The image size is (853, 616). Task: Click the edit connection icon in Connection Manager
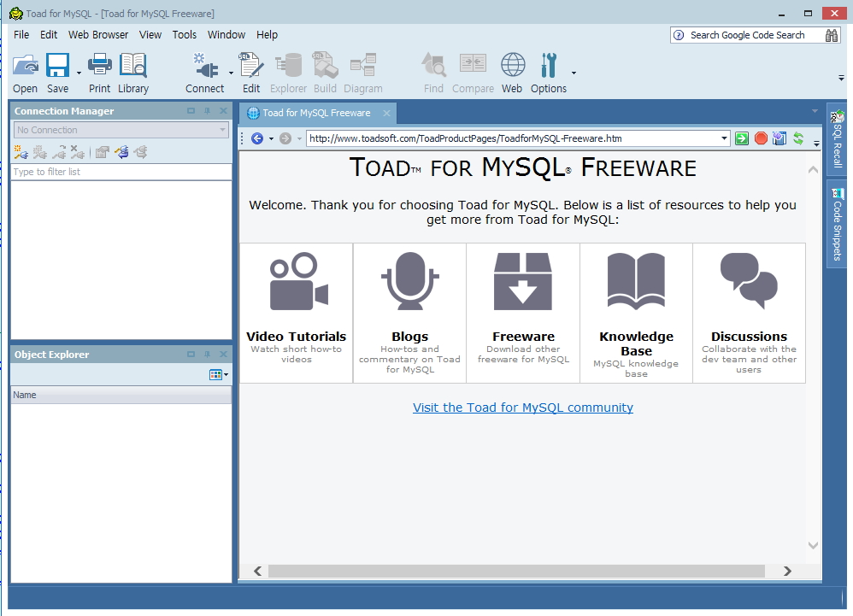(x=39, y=152)
